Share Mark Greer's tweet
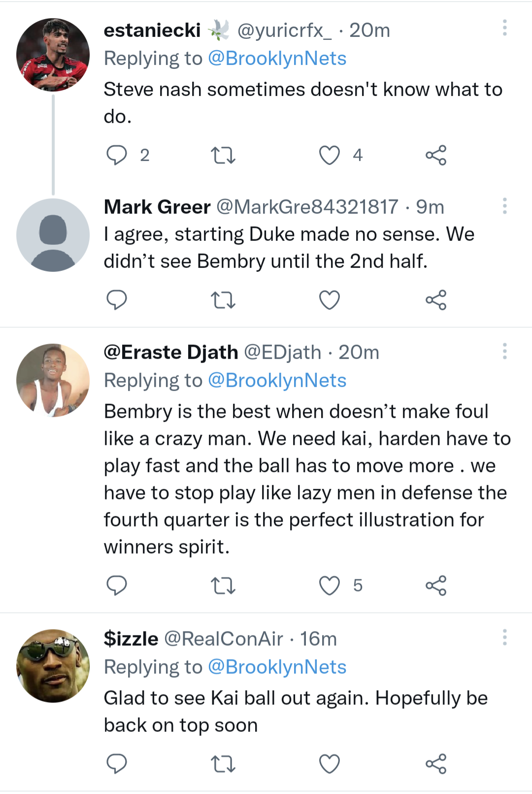The image size is (532, 794). pos(436,300)
